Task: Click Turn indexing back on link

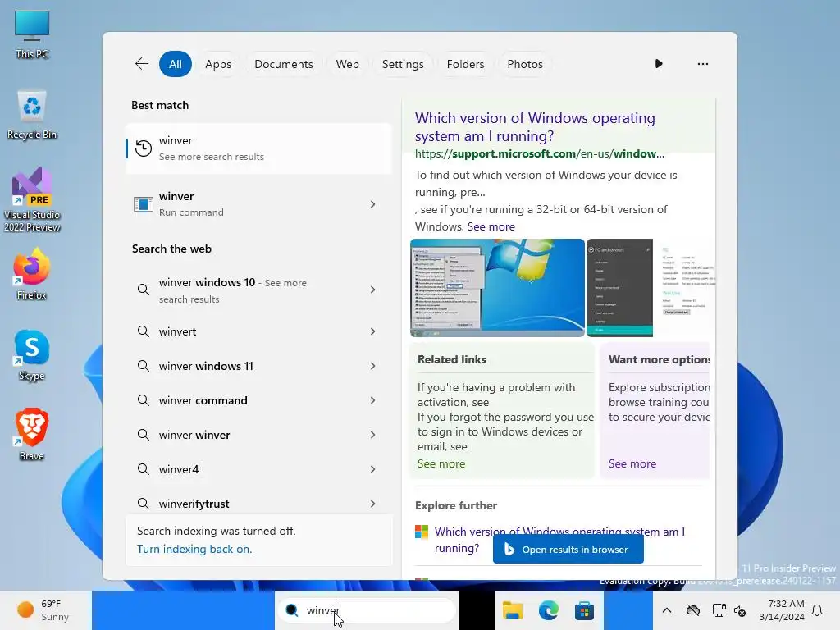Action: click(194, 549)
